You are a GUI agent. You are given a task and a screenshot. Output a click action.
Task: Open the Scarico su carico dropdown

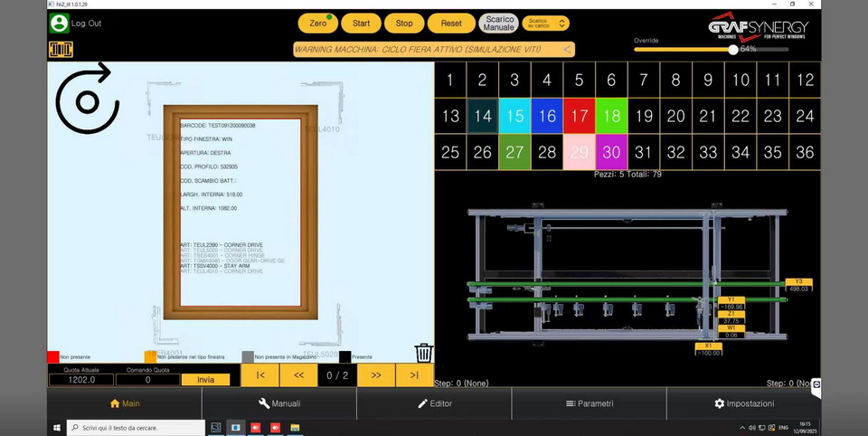coord(546,24)
